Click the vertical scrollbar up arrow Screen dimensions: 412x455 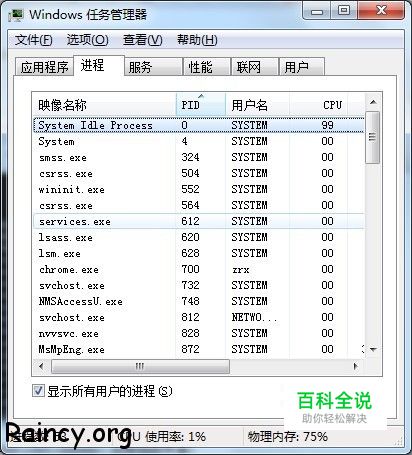[373, 102]
